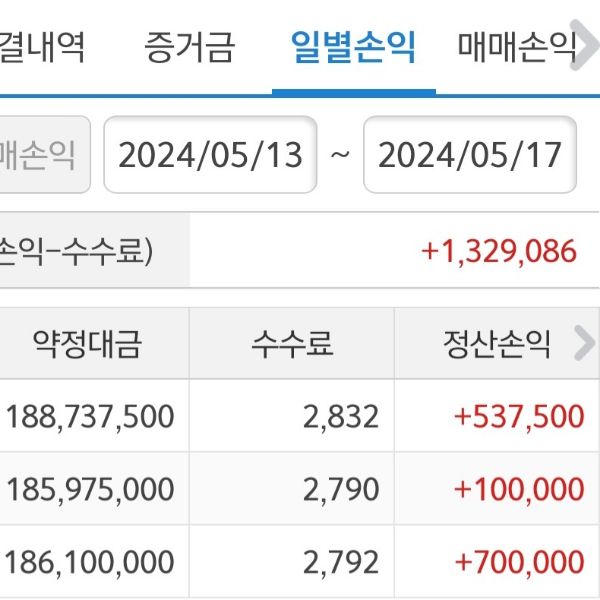Sort by 약정대금 column header

[x=88, y=344]
